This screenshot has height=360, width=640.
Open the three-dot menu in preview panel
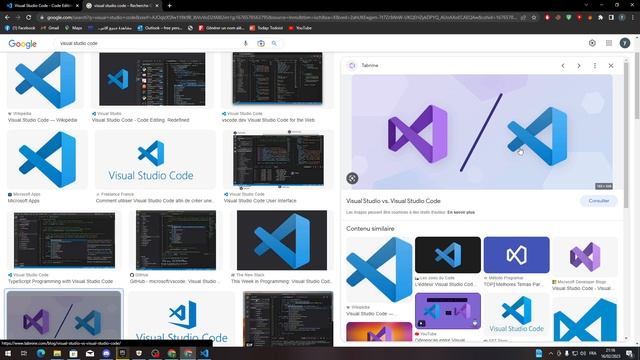pos(595,66)
